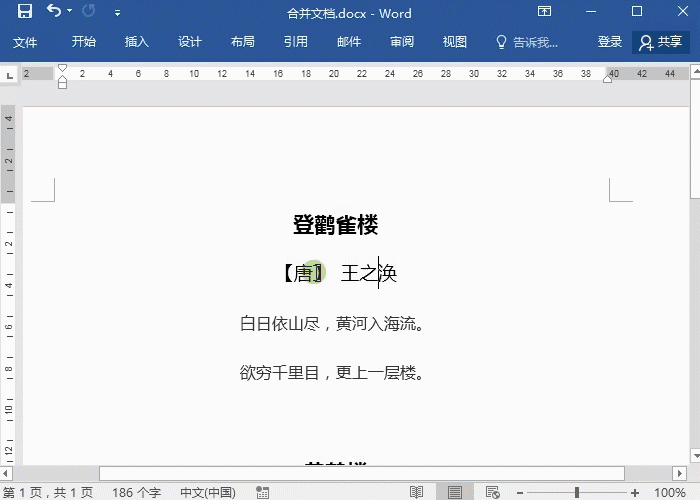The height and width of the screenshot is (500, 700).
Task: Click the language indicator 中文(中国)
Action: click(x=208, y=492)
